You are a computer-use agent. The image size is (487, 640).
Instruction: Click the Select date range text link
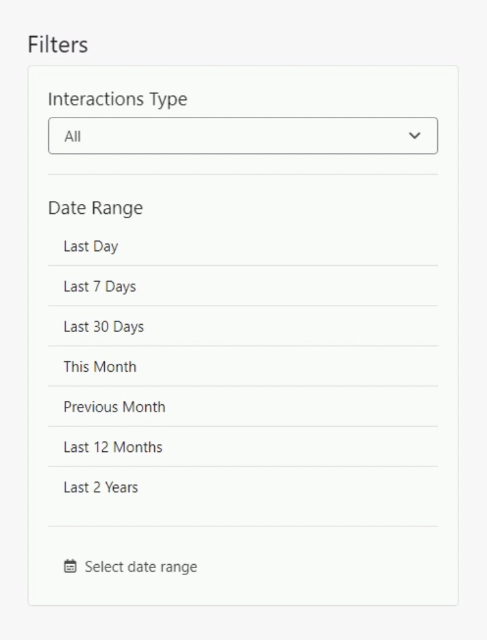141,567
